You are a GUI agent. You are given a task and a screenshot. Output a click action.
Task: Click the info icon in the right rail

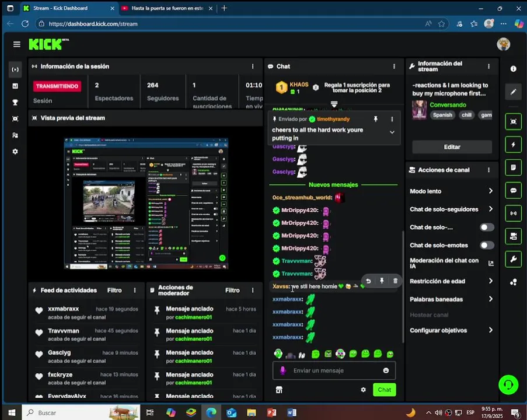513,69
